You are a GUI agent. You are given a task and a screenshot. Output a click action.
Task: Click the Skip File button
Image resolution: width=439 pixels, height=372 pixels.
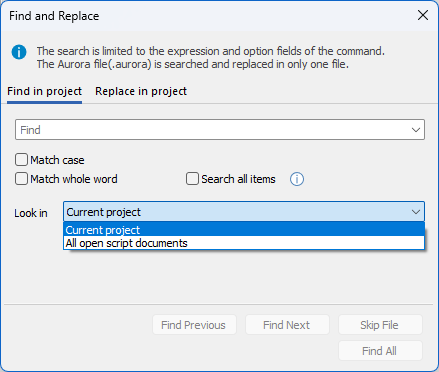[380, 325]
